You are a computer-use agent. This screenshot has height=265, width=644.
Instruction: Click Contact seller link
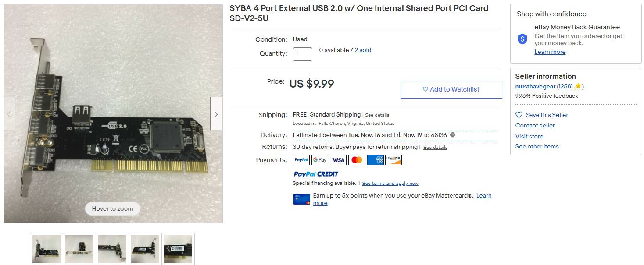coord(535,125)
